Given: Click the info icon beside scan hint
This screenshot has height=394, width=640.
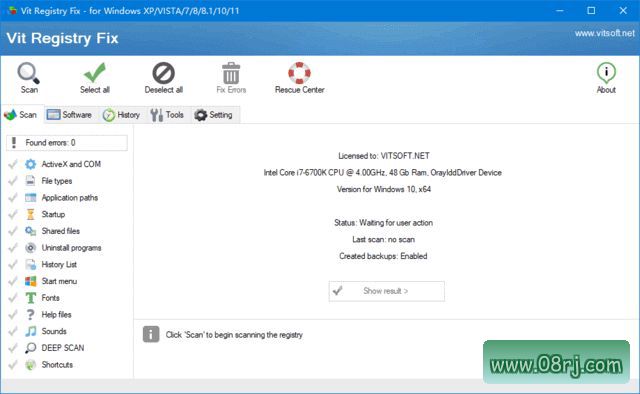Looking at the screenshot, I should [x=151, y=334].
